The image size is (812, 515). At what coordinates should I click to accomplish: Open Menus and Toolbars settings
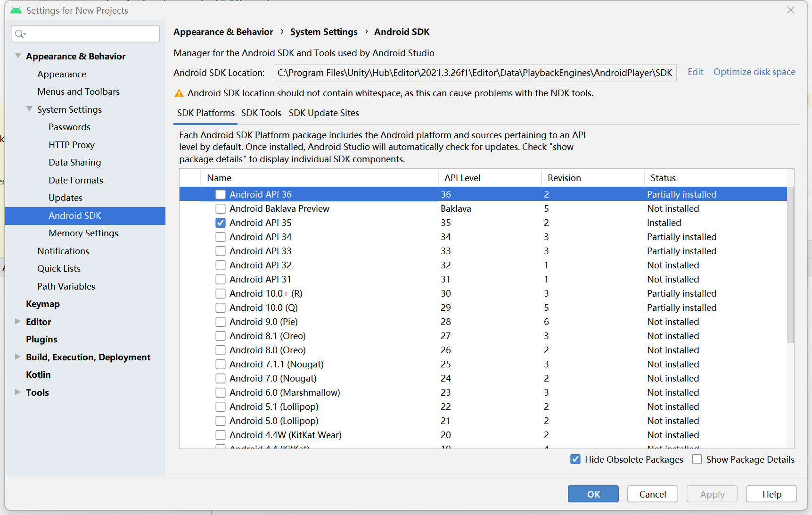click(x=78, y=91)
